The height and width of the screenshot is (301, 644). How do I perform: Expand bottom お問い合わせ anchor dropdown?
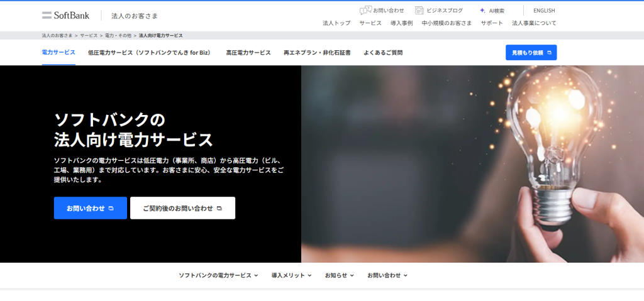[387, 275]
